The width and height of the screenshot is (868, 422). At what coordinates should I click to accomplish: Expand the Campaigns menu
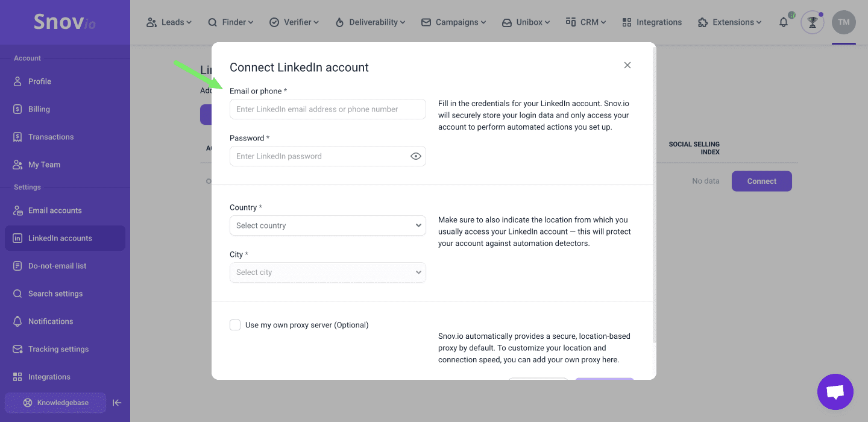click(453, 22)
